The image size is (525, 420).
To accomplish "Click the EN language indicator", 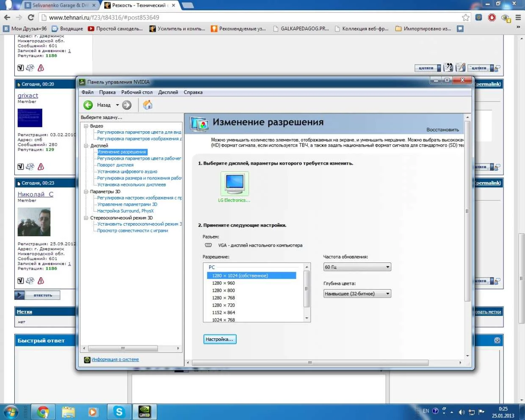I will coord(426,411).
